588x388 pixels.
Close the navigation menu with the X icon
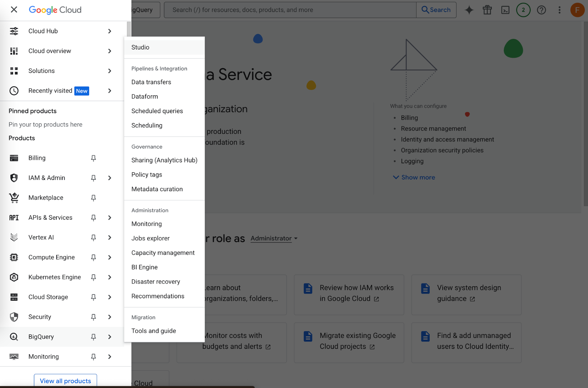click(14, 10)
